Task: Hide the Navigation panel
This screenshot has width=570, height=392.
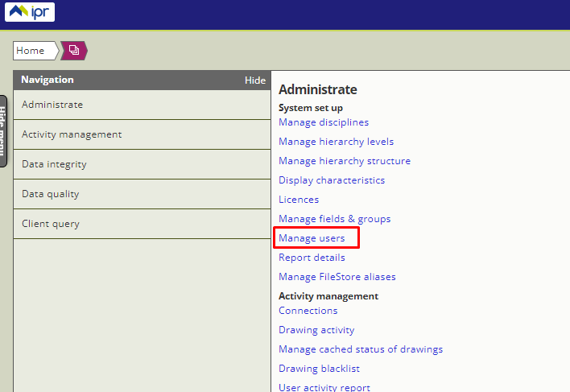Action: coord(254,80)
